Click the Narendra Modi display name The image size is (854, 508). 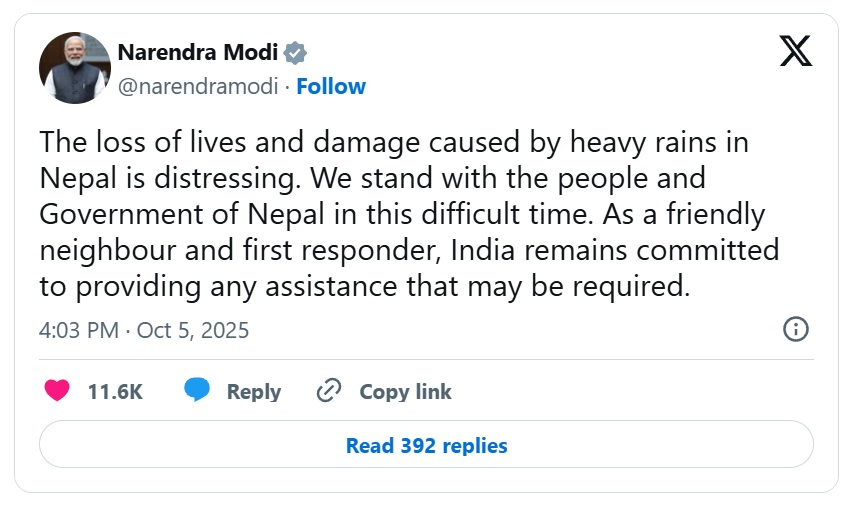tap(197, 53)
